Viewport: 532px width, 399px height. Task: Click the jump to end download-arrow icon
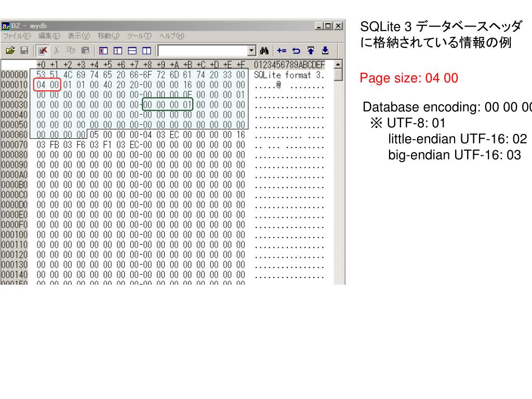click(325, 51)
